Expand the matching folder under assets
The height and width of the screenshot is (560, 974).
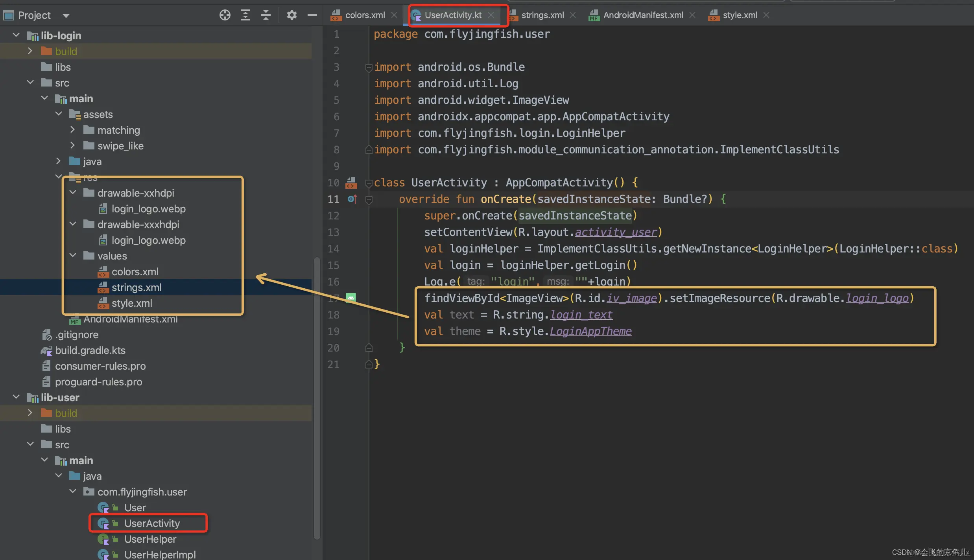click(x=72, y=130)
